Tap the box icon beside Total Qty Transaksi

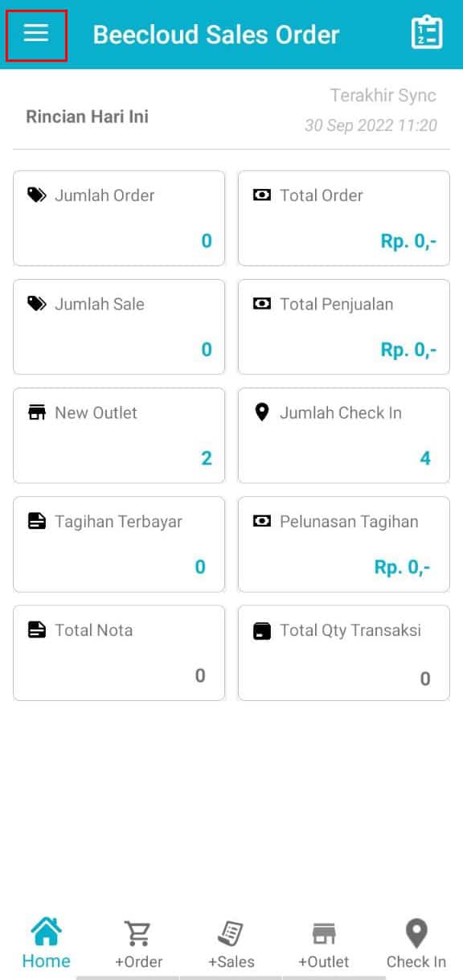tap(262, 630)
